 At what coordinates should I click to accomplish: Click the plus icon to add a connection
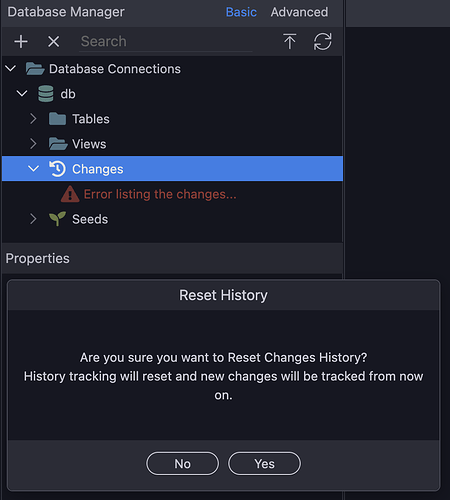point(21,42)
